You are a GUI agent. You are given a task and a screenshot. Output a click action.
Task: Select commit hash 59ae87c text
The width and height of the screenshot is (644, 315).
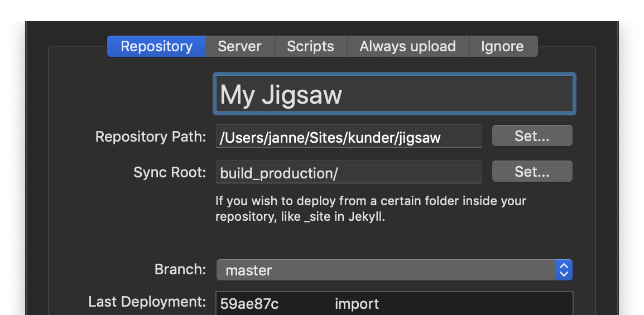[x=249, y=304]
